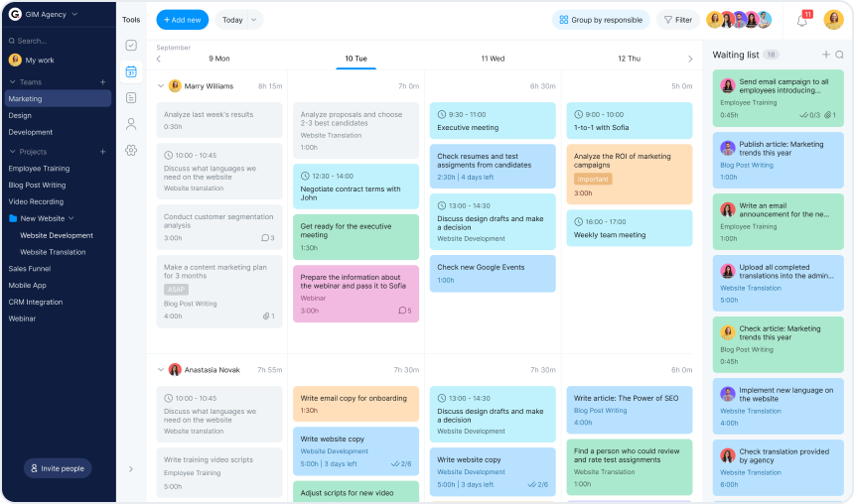854x504 pixels.
Task: Search the Waiting list
Action: click(840, 55)
